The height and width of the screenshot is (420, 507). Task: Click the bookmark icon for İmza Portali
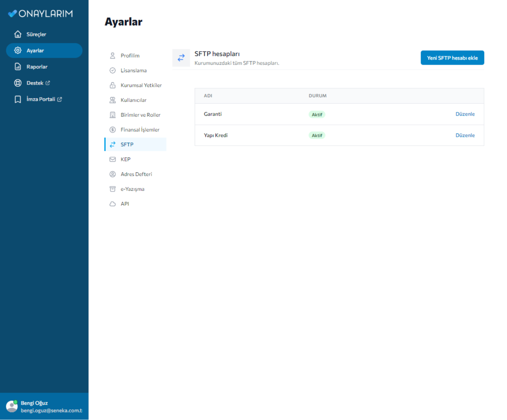coord(17,99)
